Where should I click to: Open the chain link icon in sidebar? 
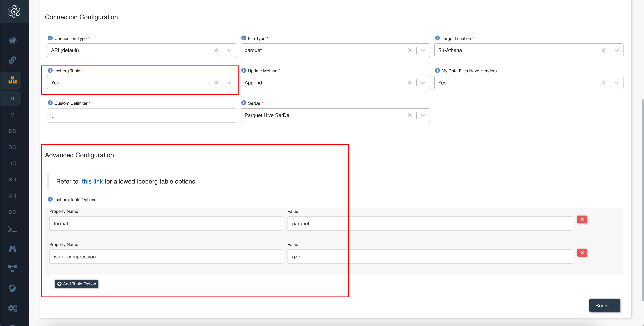[x=13, y=60]
